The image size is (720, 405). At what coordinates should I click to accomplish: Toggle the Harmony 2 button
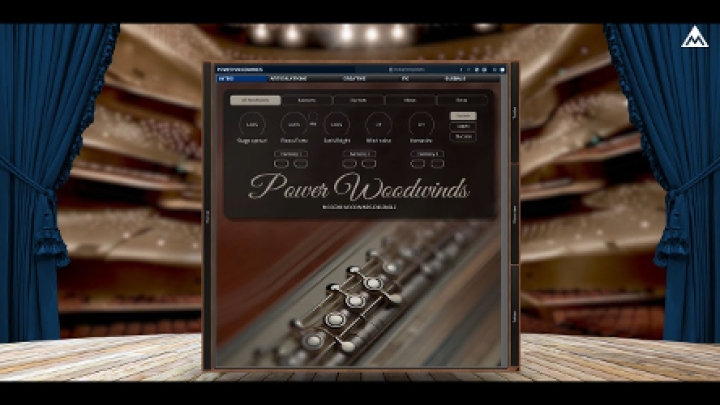coord(359,154)
